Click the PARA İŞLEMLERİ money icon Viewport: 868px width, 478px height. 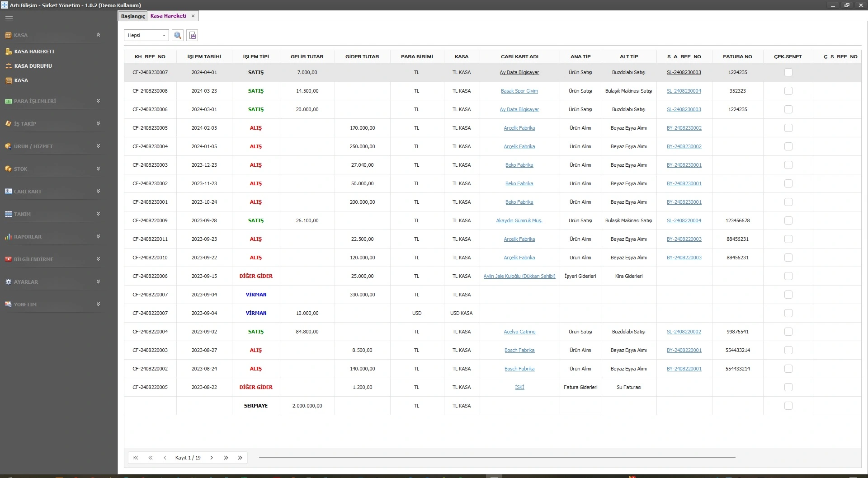[8, 101]
